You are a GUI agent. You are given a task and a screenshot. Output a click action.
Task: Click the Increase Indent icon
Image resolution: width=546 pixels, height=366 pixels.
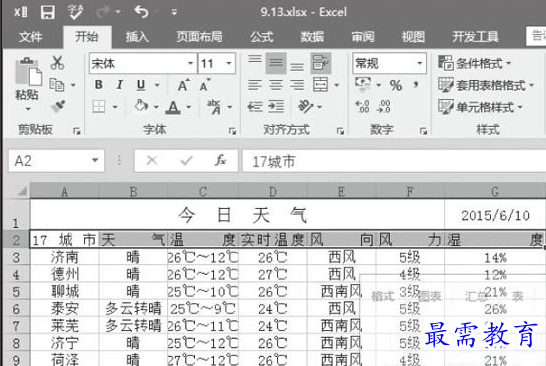tap(276, 107)
